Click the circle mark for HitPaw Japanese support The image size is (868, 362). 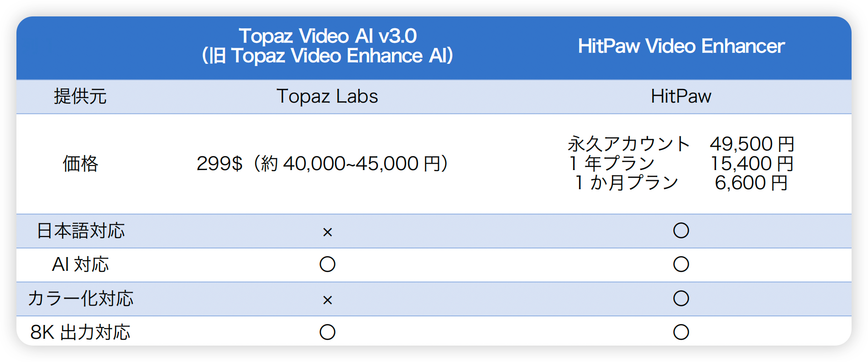click(681, 231)
